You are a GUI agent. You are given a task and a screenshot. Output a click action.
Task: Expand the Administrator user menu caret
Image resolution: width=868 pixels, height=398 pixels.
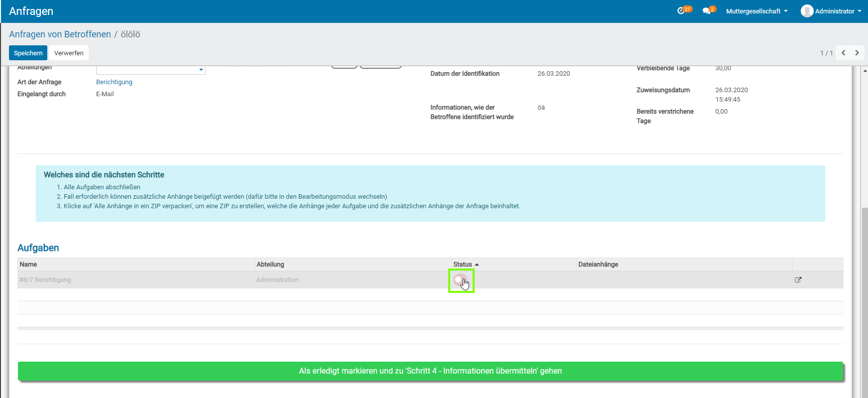pos(859,11)
